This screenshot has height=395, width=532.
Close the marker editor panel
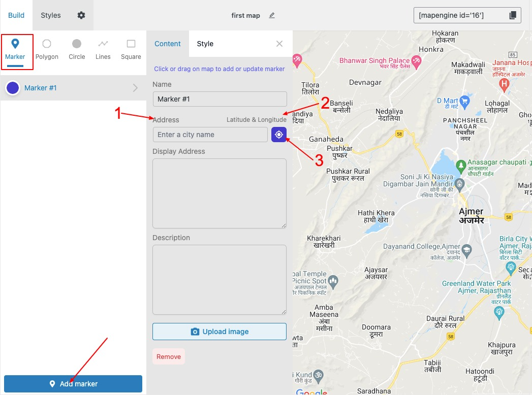(x=279, y=44)
